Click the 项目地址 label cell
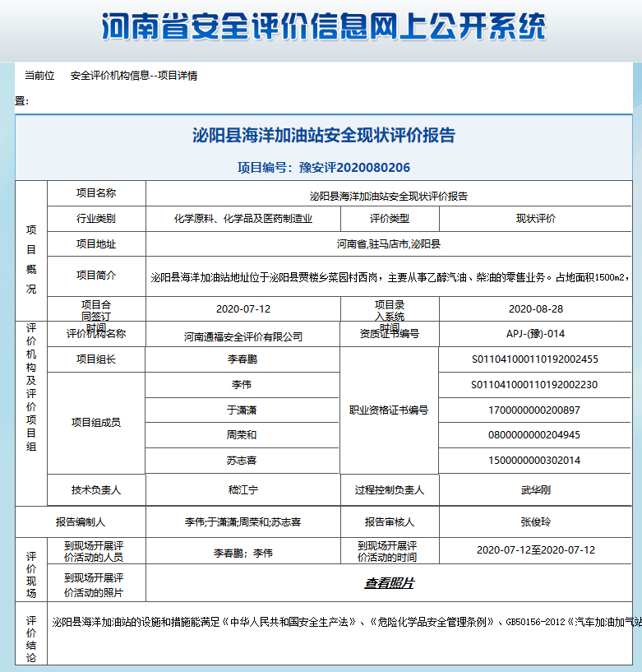642x672 pixels. coord(96,244)
